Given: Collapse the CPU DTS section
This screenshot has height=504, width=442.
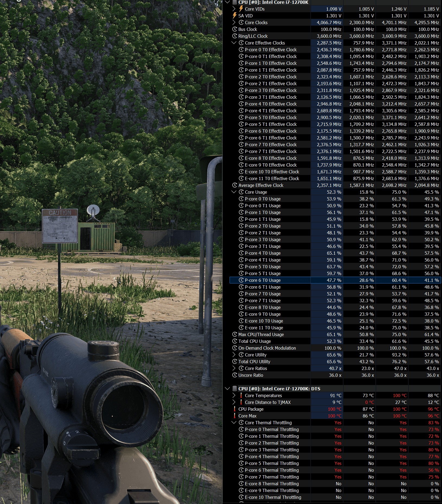Looking at the screenshot, I should 227,389.
